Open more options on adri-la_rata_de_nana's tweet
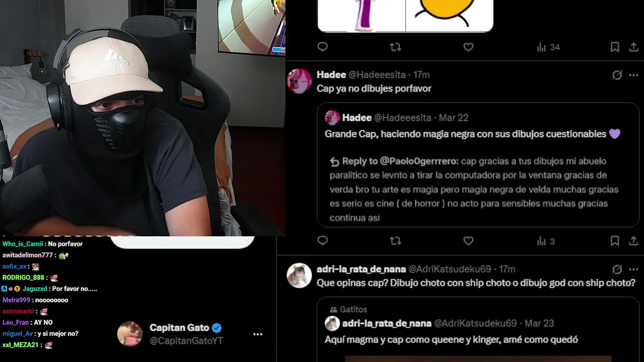This screenshot has width=644, height=362. point(633,269)
